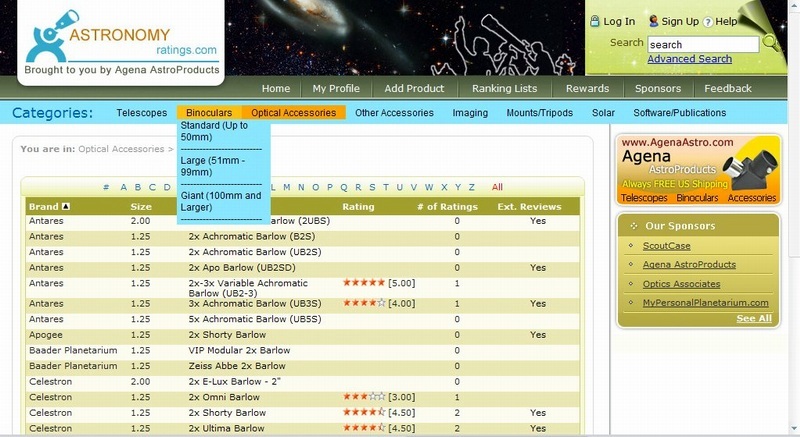Click See All sponsors link
800x437 pixels.
(x=754, y=318)
